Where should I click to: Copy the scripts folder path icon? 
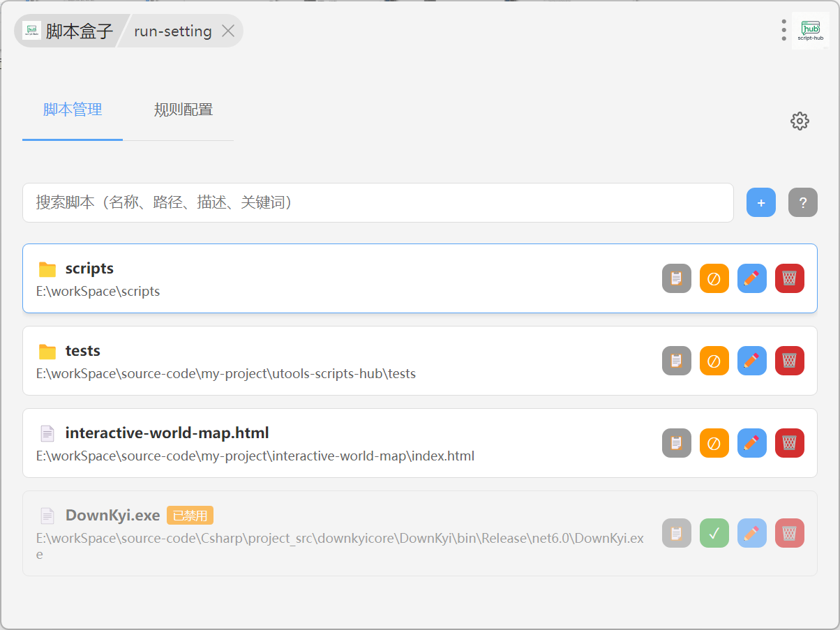click(676, 278)
